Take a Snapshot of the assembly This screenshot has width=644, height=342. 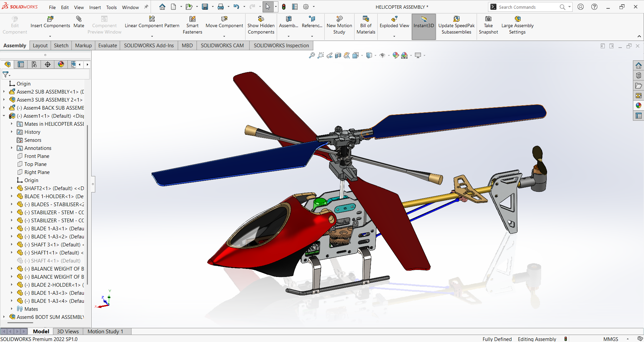(488, 25)
